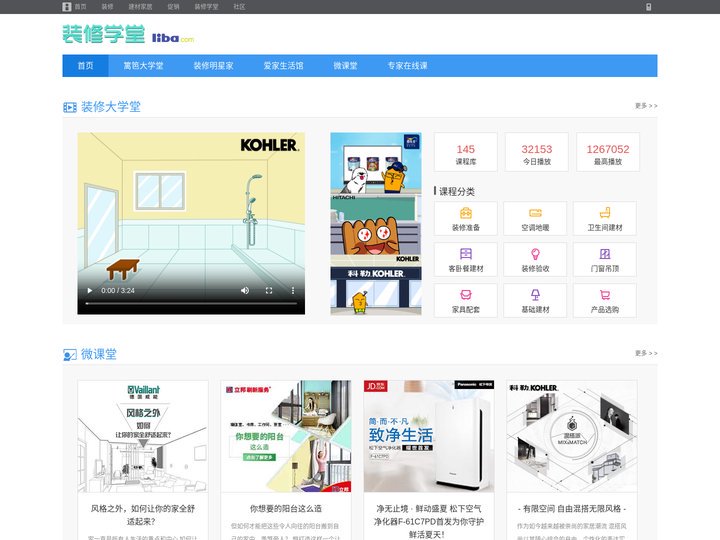Click the KOHLER logo in the video

tap(270, 145)
